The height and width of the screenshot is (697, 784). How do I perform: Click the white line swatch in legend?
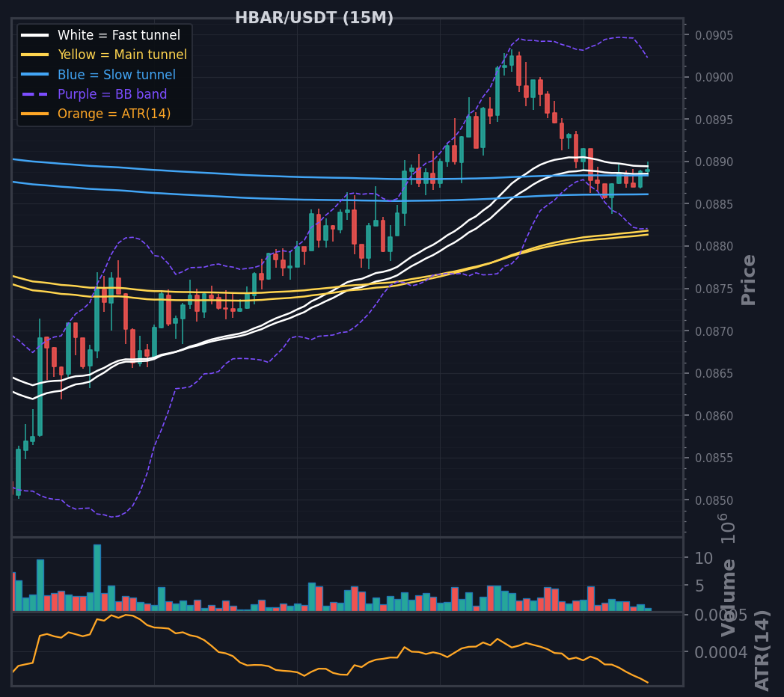coord(35,35)
